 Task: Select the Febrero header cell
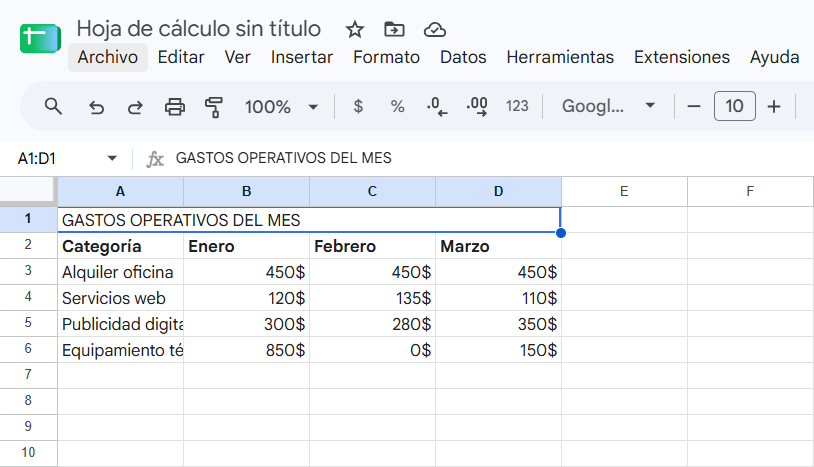click(372, 246)
